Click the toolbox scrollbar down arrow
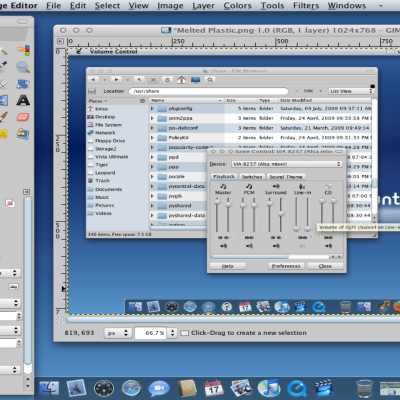 [x=28, y=386]
